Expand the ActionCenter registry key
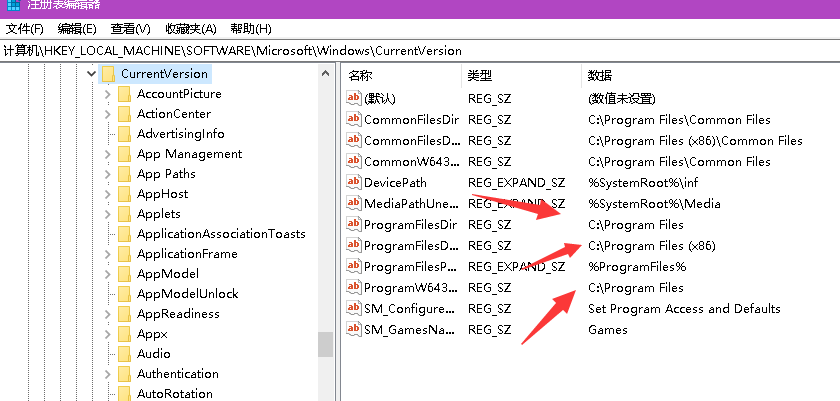This screenshot has height=401, width=840. tap(107, 114)
